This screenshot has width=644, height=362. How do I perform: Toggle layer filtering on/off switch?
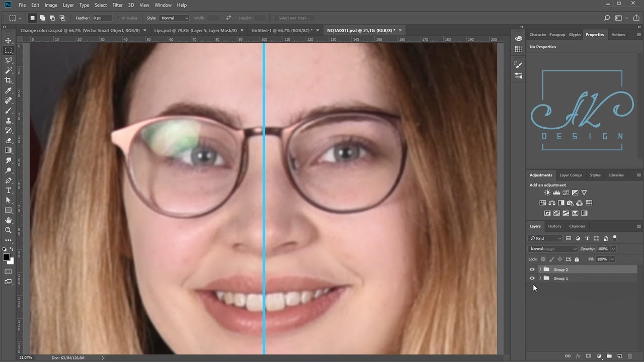[615, 238]
